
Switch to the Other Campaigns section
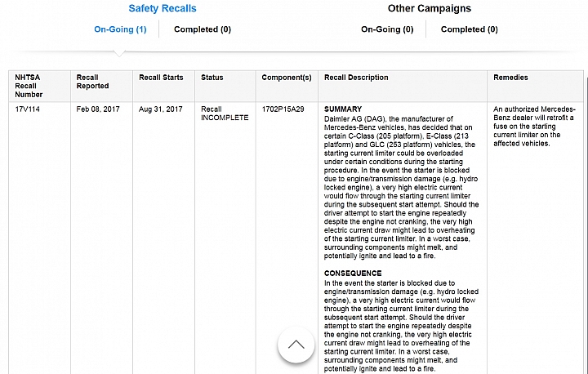pos(429,9)
